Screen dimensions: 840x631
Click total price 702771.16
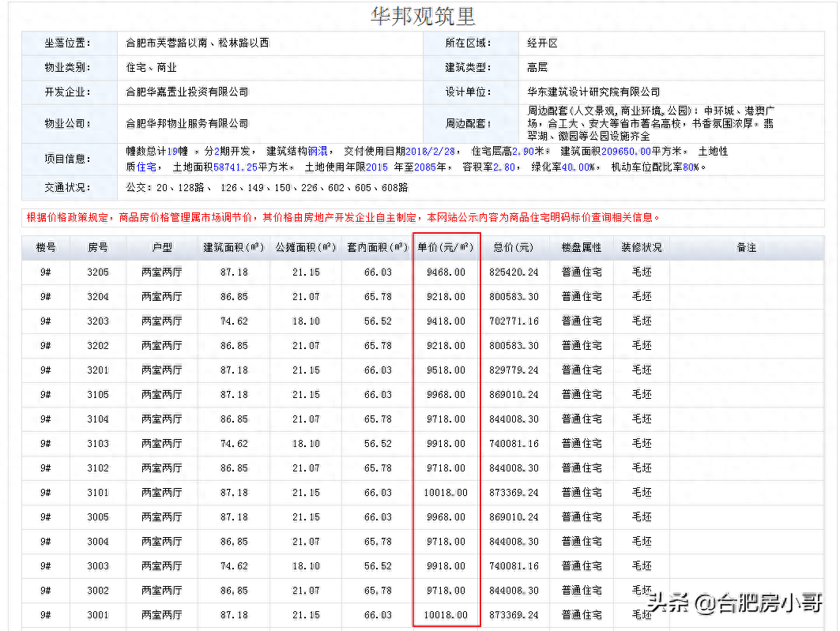click(513, 321)
